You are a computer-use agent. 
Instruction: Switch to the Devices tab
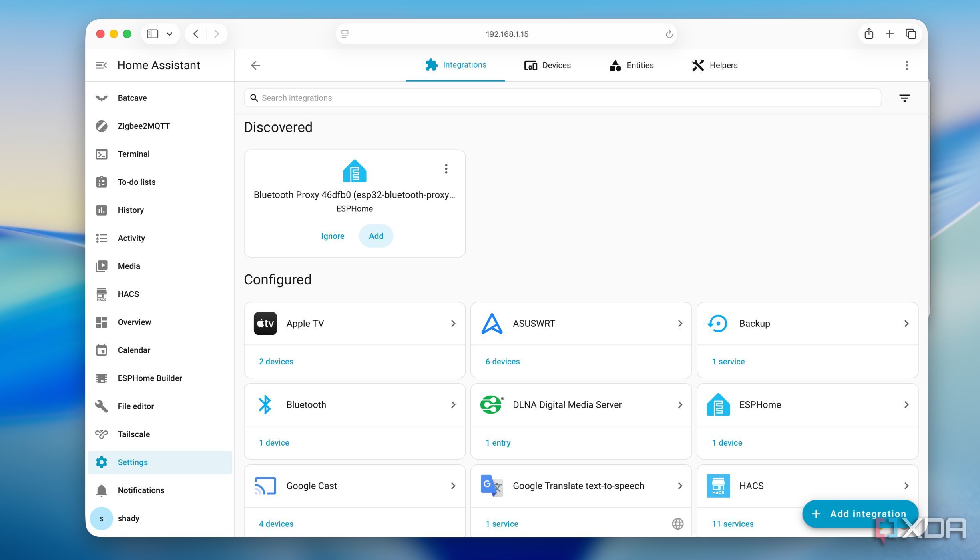pyautogui.click(x=548, y=65)
